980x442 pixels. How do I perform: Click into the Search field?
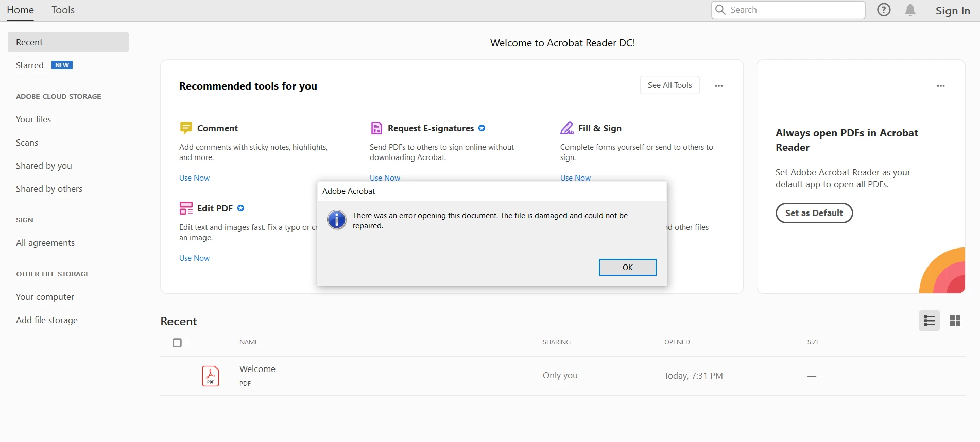[788, 10]
